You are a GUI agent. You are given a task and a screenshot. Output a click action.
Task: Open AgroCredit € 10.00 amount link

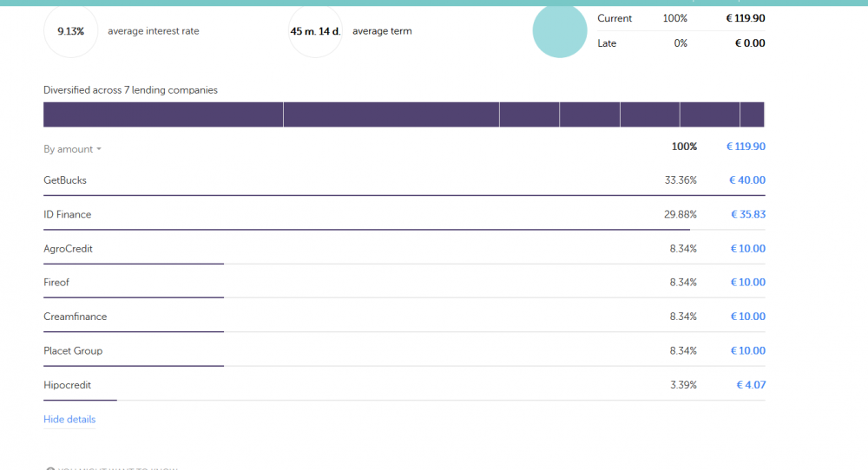click(x=747, y=249)
